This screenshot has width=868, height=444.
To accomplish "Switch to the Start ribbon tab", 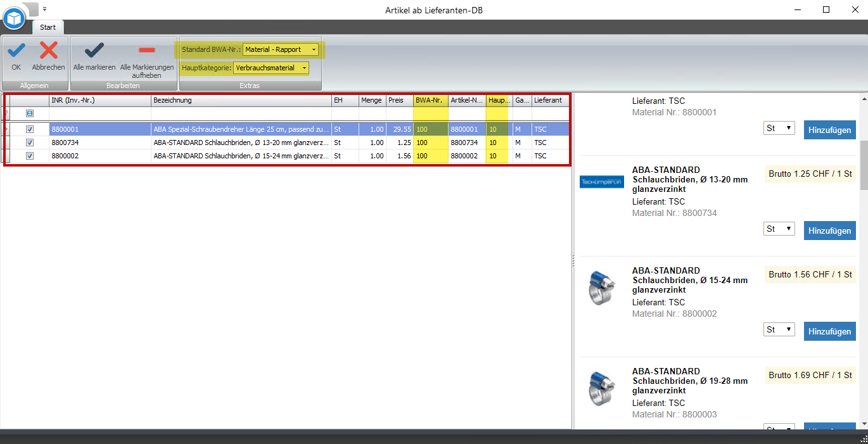I will tap(48, 27).
